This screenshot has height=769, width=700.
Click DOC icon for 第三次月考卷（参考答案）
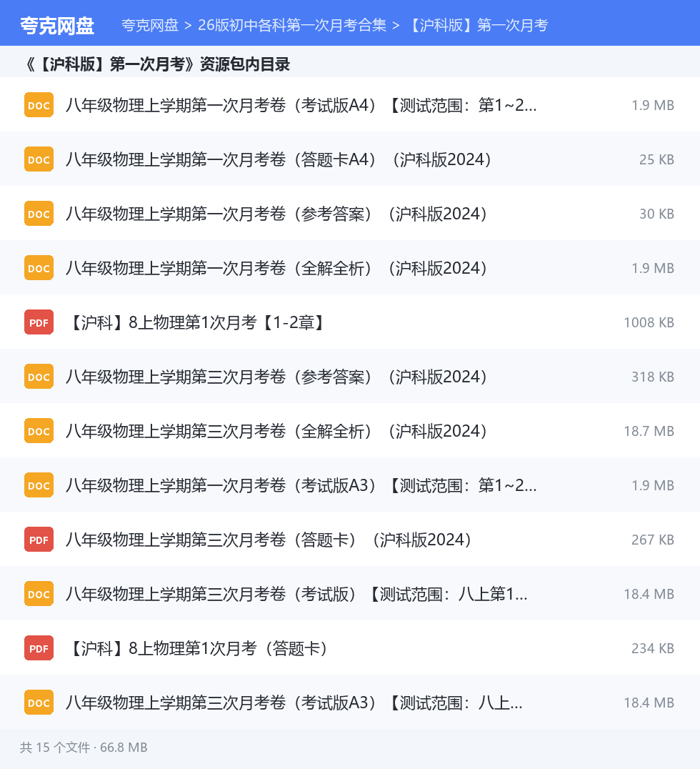39,377
